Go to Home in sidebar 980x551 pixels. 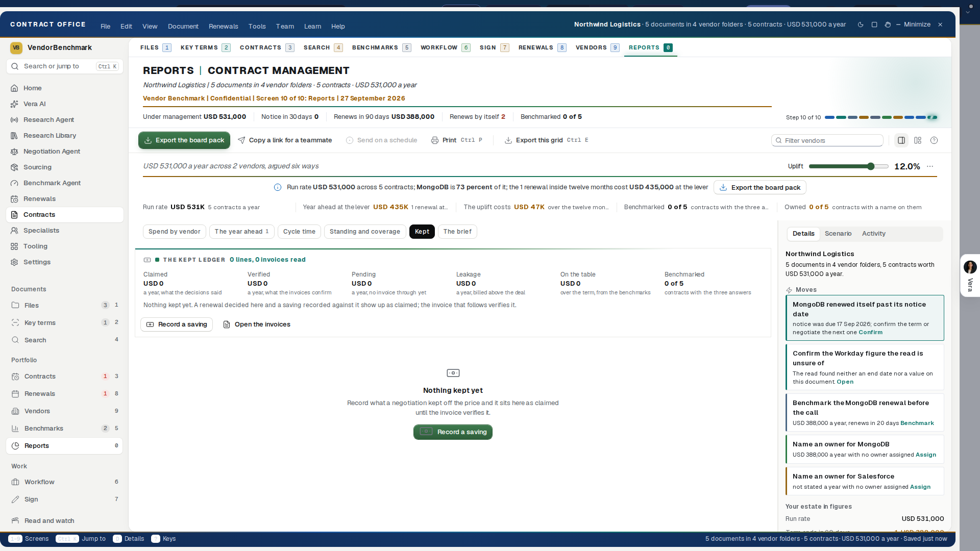click(65, 88)
